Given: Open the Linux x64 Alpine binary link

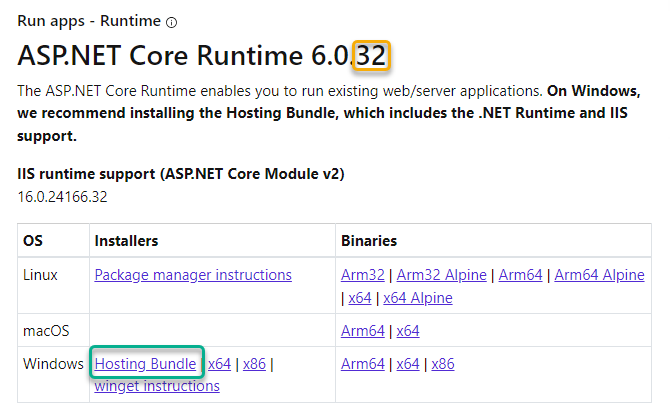Looking at the screenshot, I should [x=417, y=298].
